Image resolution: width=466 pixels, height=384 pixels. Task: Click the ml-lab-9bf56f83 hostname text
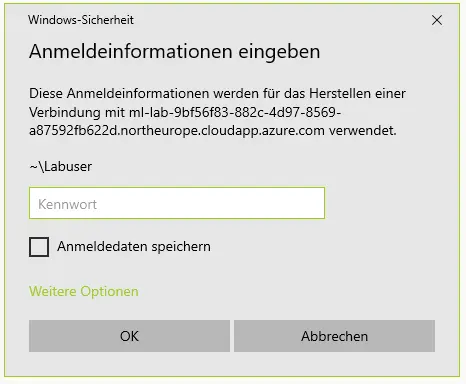(x=235, y=112)
